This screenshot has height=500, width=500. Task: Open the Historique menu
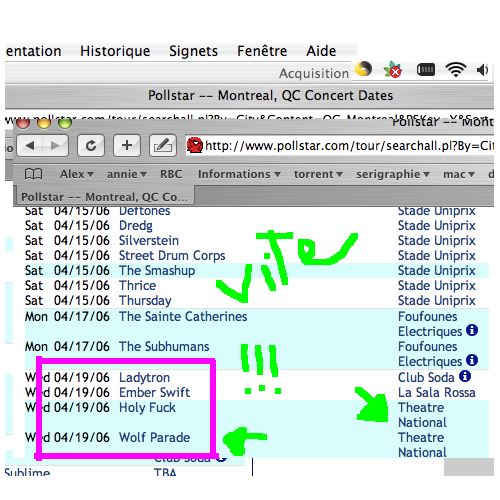coord(115,51)
